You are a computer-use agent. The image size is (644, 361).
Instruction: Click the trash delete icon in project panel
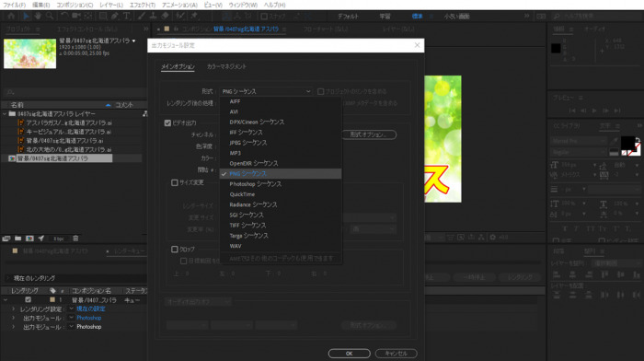point(75,239)
